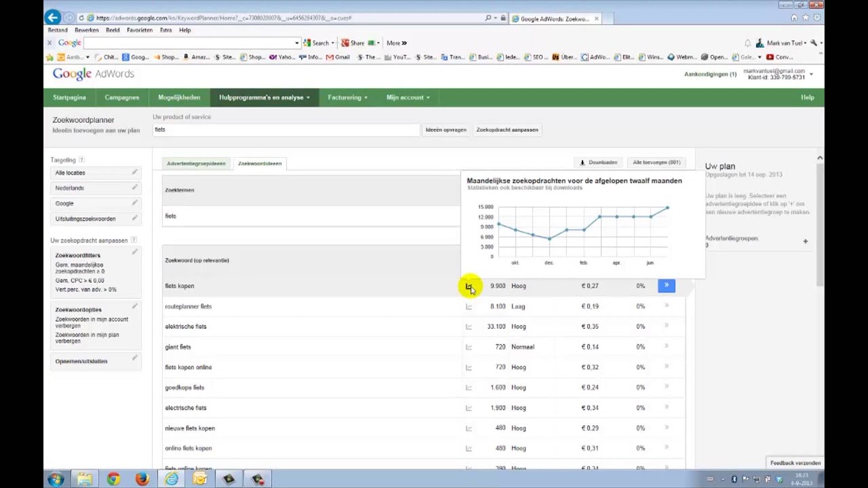
Task: Click the Ideeën opvragen button
Action: (446, 129)
